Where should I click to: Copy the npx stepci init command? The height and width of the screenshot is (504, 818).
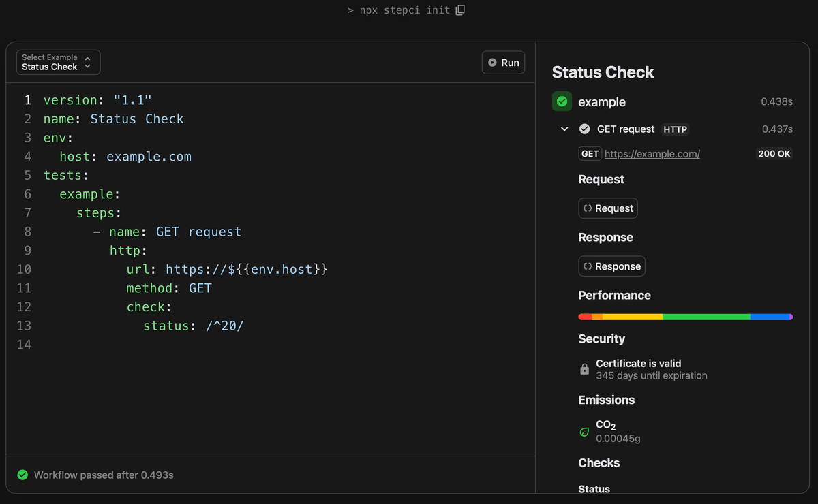pos(460,10)
